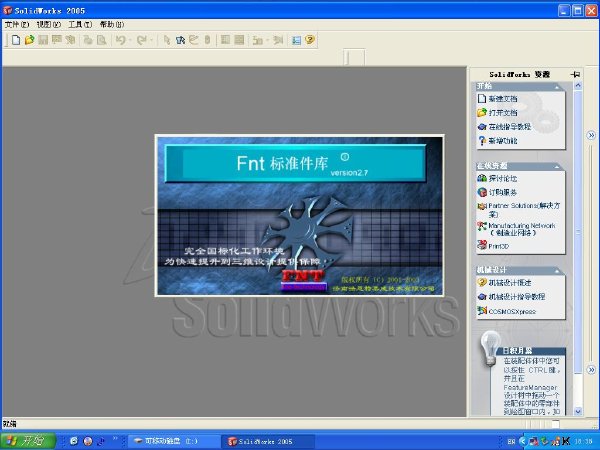Click the system tray expand arrow
600x450 pixels.
pos(523,441)
